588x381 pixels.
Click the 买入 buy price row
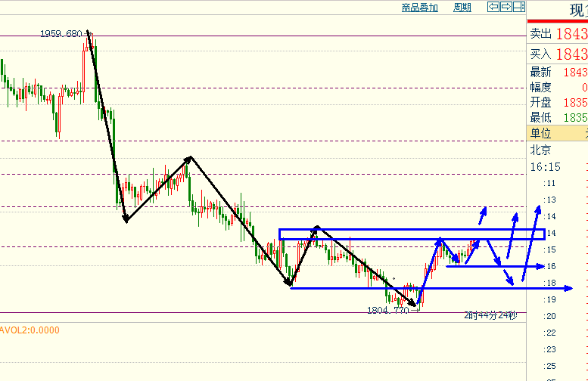coord(558,54)
